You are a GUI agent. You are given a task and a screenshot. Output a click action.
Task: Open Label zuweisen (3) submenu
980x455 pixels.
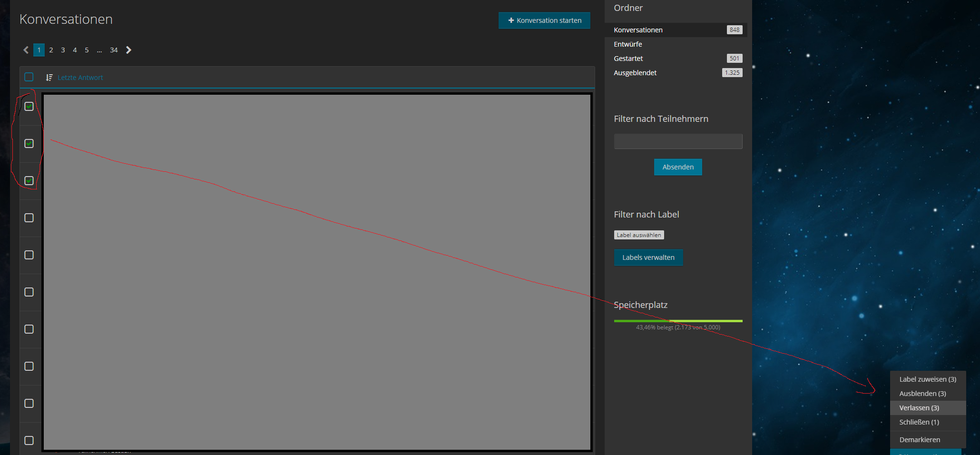927,379
